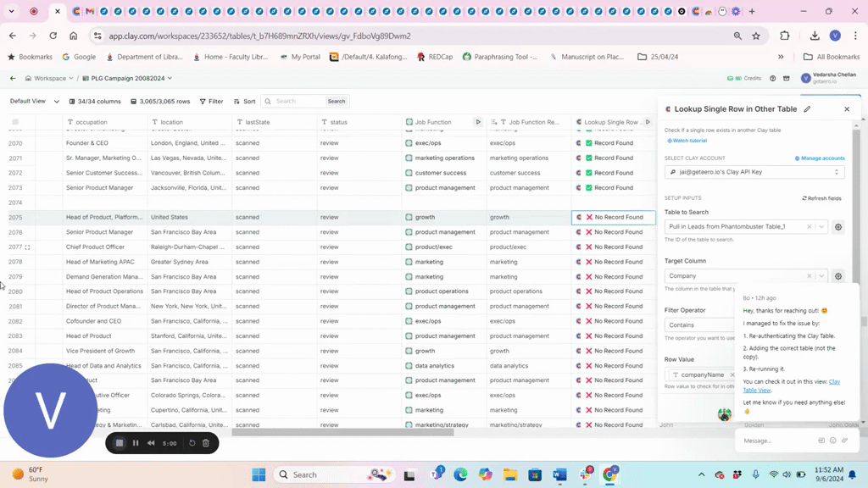868x488 pixels.
Task: Run the Job Function column play icon
Action: [x=478, y=122]
